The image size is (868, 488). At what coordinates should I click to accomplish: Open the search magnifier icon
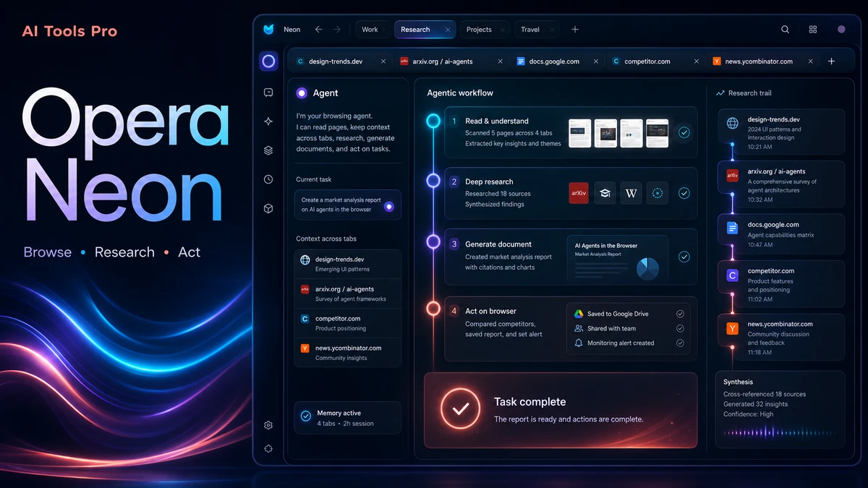coord(785,30)
